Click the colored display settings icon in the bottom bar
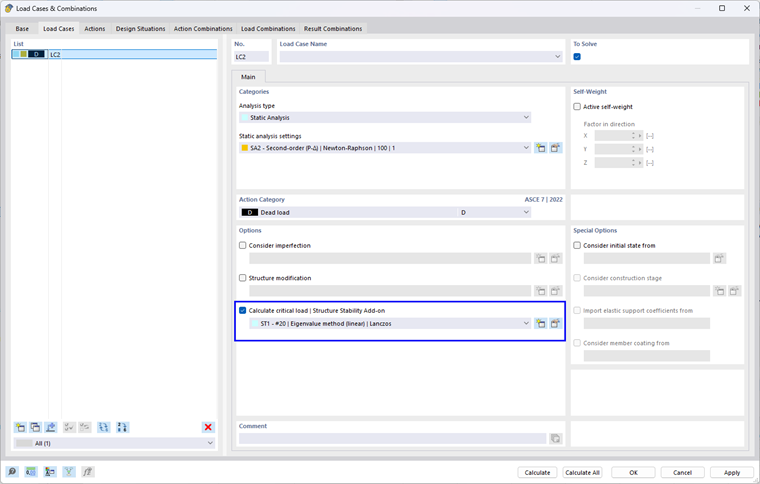Viewport: 760px width, 484px height. click(x=50, y=471)
